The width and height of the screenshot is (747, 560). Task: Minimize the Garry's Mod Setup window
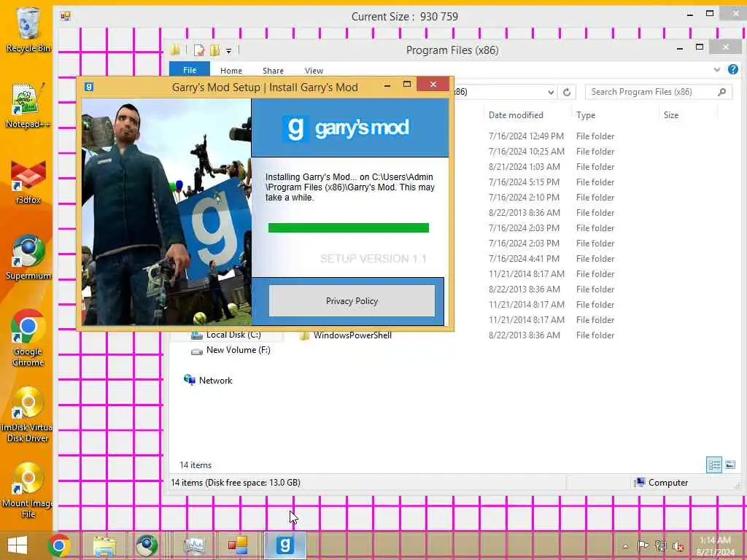387,85
